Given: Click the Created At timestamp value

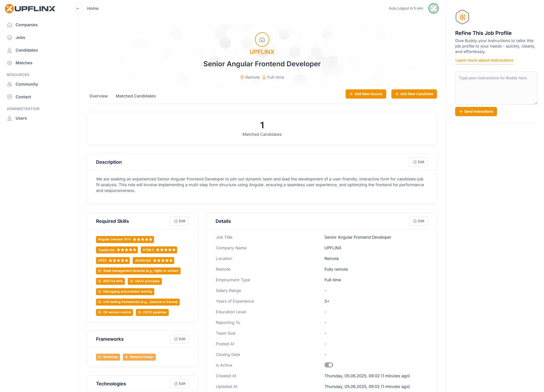Looking at the screenshot, I should click(x=367, y=376).
